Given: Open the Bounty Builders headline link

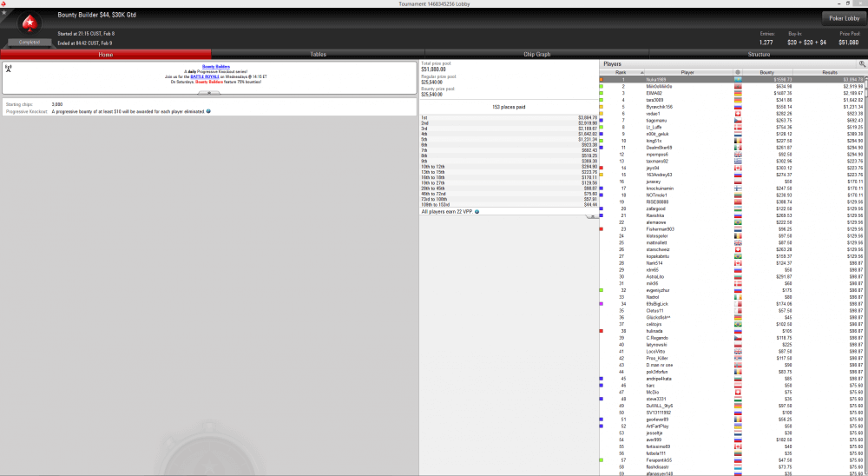Looking at the screenshot, I should (215, 66).
